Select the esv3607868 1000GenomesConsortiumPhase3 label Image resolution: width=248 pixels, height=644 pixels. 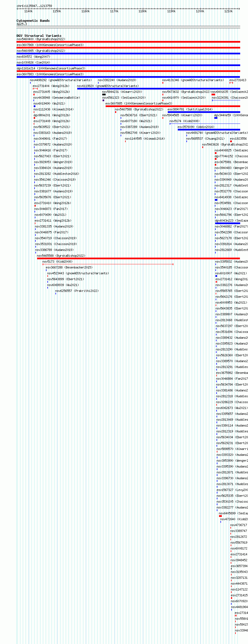pos(50,45)
